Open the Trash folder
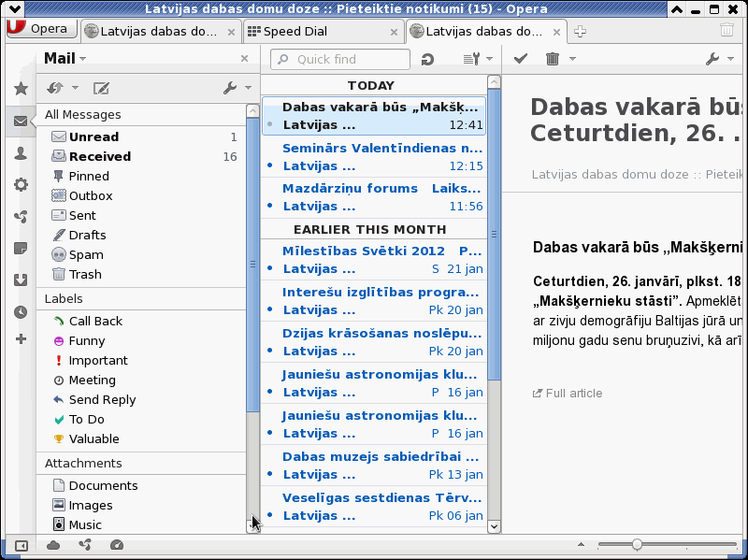This screenshot has width=748, height=560. pyautogui.click(x=141, y=274)
